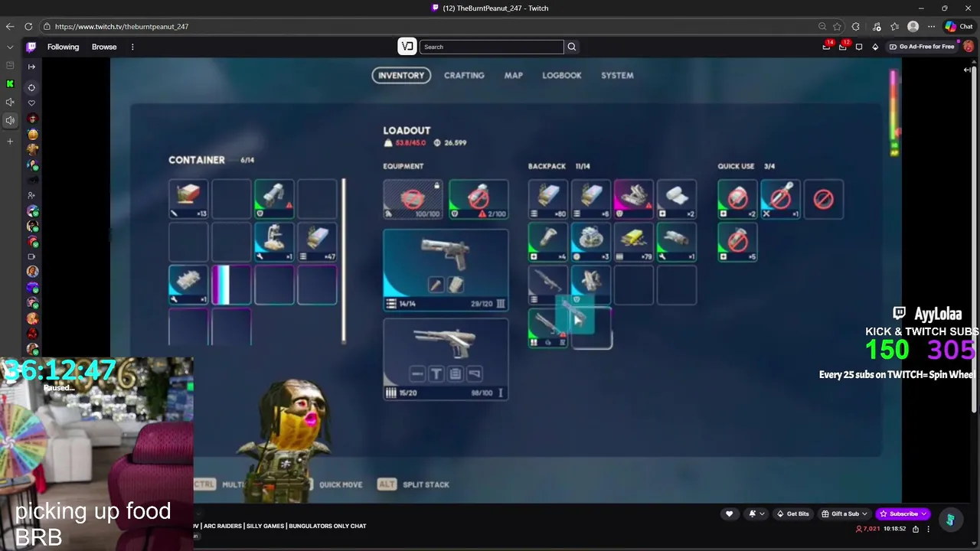Screen dimensions: 980x551
Task: Open Twitch more options three dots
Action: (132, 47)
